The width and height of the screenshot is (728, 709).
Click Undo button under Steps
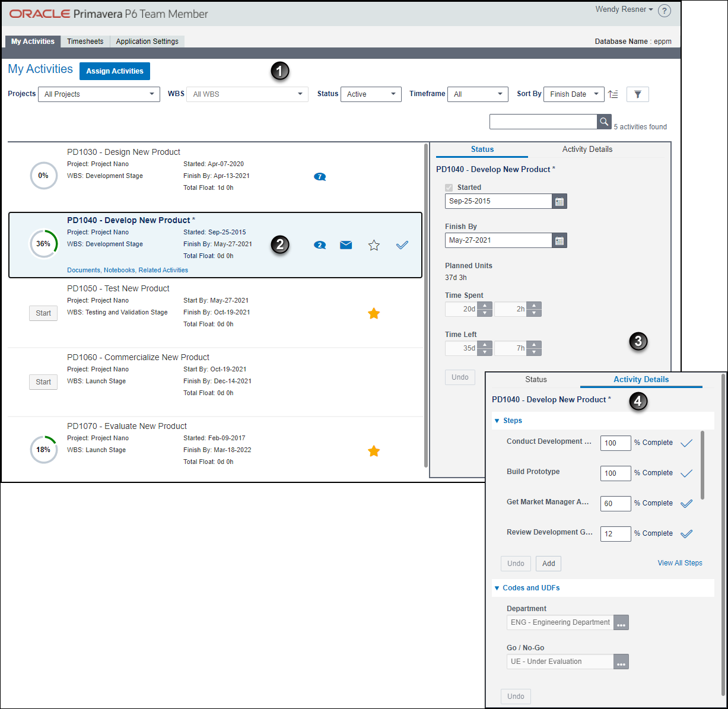516,564
